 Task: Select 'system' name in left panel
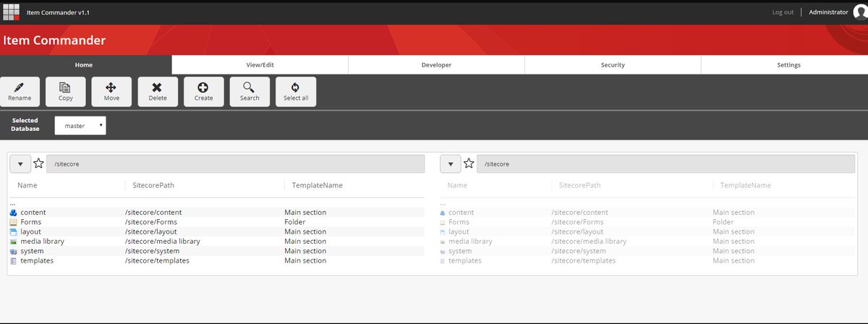pos(32,251)
